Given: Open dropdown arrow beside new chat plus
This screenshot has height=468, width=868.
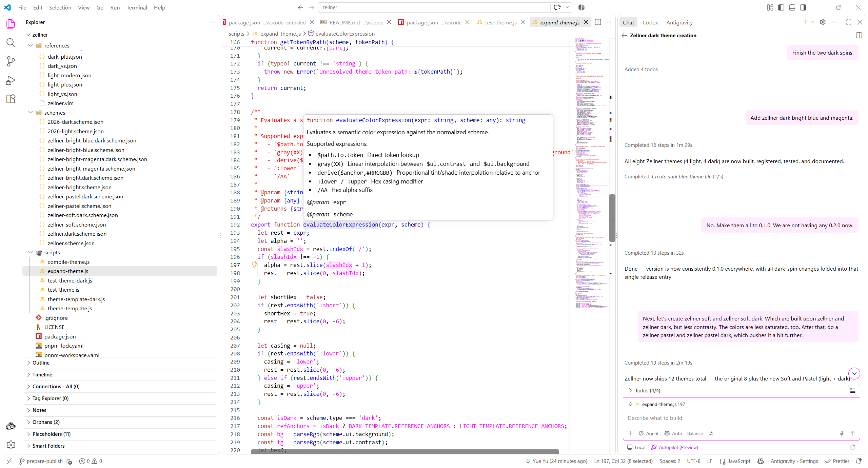Looking at the screenshot, I should click(x=813, y=22).
